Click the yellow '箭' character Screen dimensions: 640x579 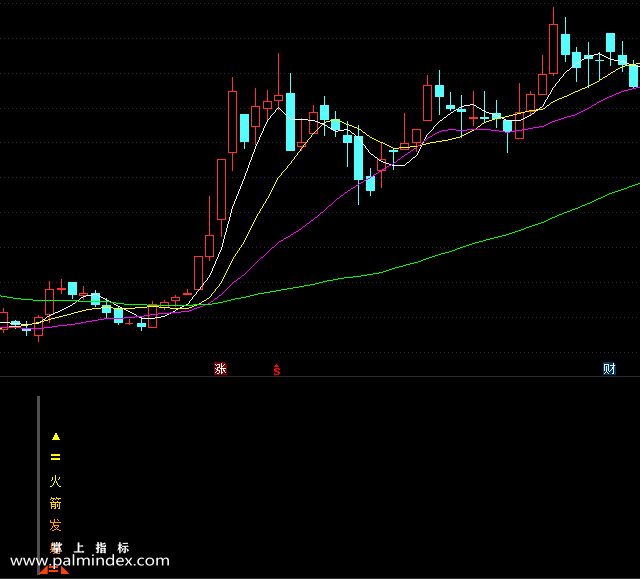click(56, 503)
